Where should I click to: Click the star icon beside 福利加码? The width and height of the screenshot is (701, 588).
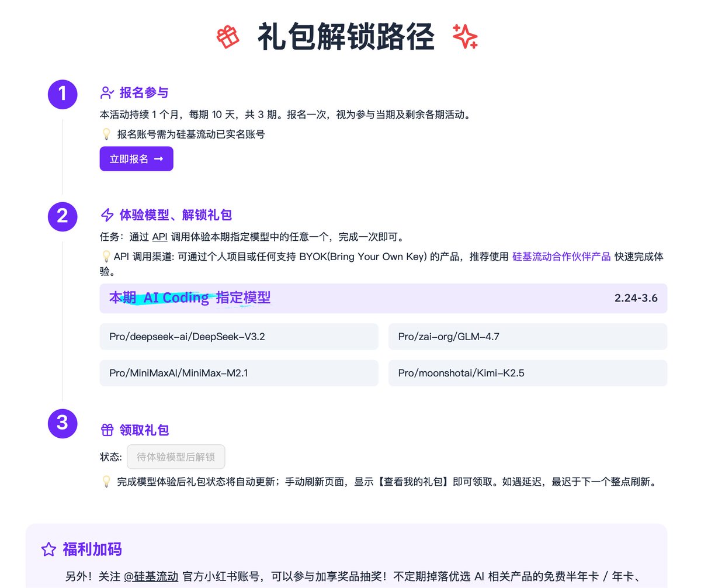point(48,549)
